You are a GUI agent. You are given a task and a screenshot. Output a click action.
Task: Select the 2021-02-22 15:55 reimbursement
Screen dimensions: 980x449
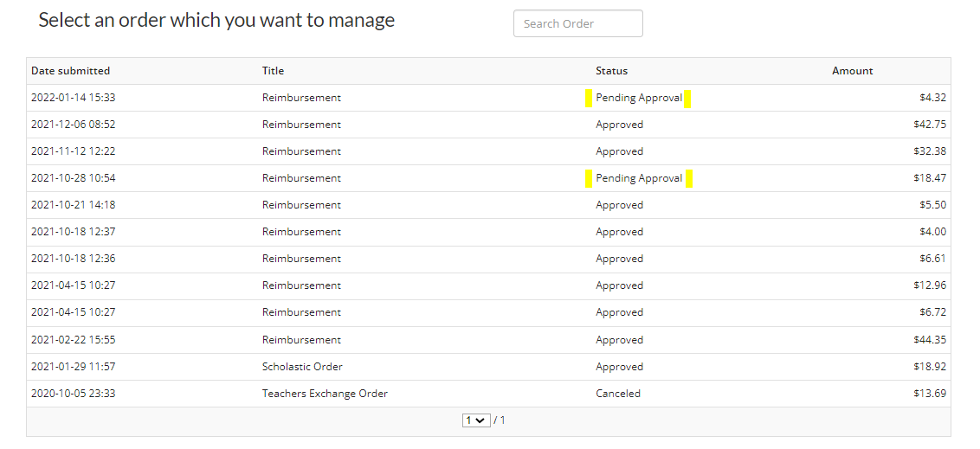[x=74, y=340]
